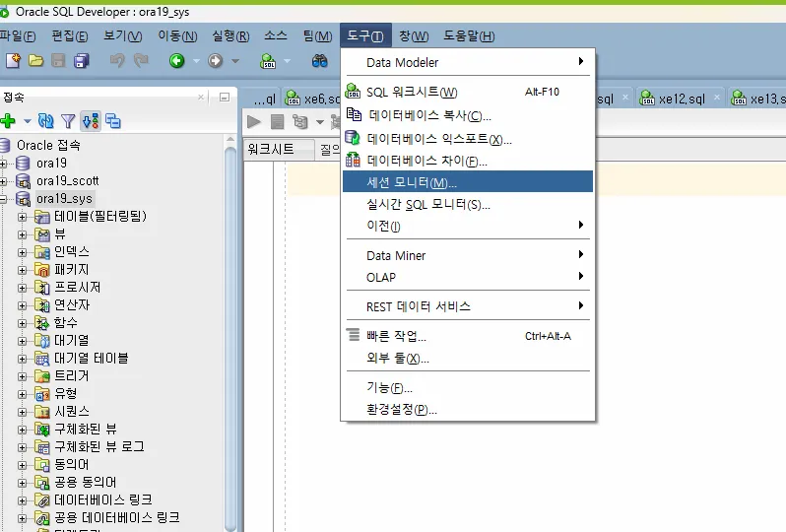The image size is (786, 532).
Task: Open the Data Miner submenu
Action: [x=468, y=255]
